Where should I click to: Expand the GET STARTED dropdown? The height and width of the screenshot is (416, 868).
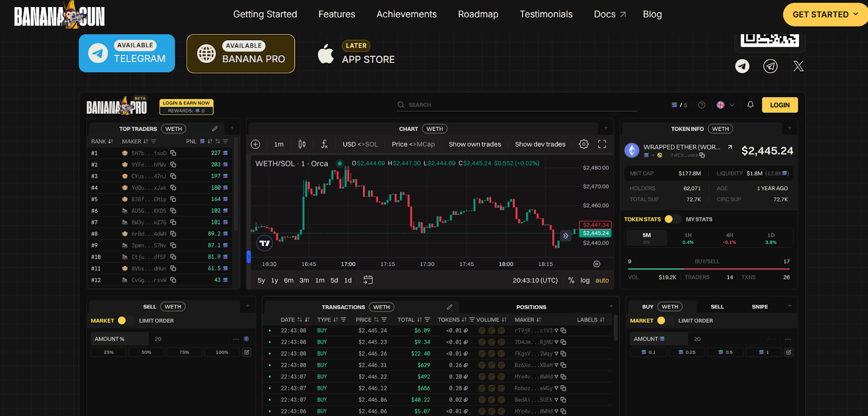tap(825, 15)
